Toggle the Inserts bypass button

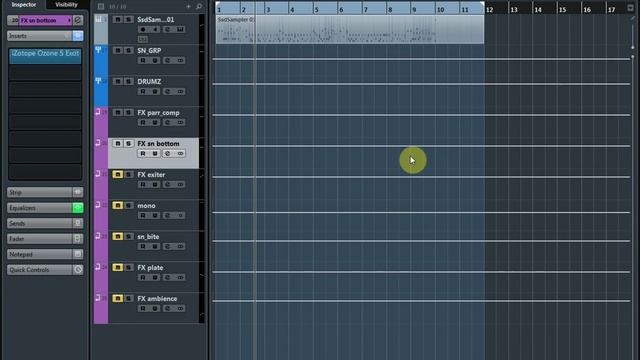pos(78,36)
